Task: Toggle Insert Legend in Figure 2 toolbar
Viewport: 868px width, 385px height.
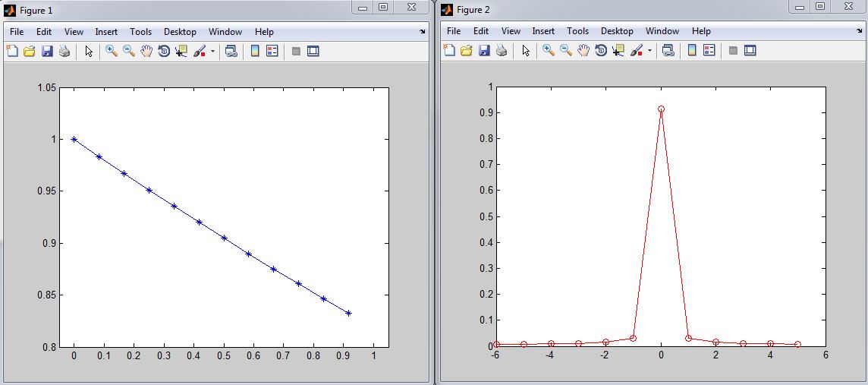Action: pos(709,51)
